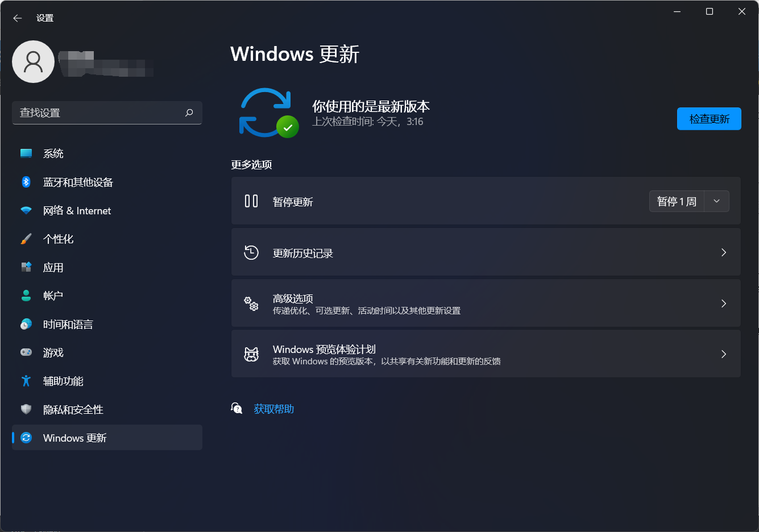Click the 检查更新 button
This screenshot has height=532, width=759.
(x=709, y=119)
